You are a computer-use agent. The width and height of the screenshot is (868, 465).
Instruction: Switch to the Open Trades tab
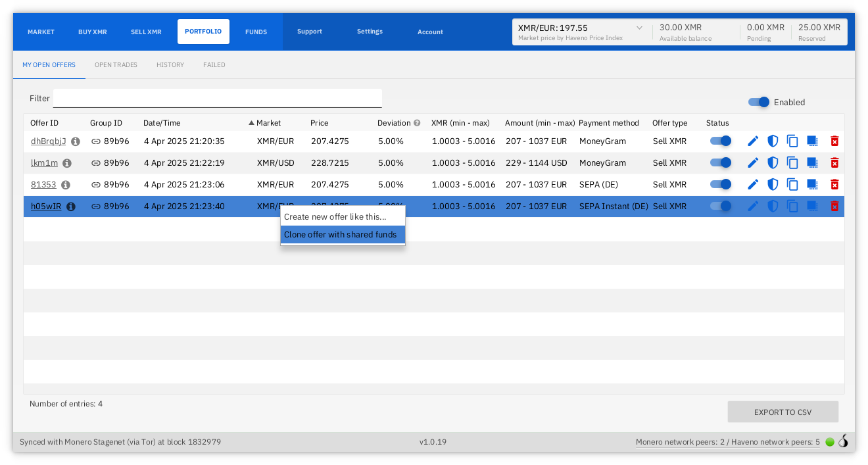[x=116, y=65]
